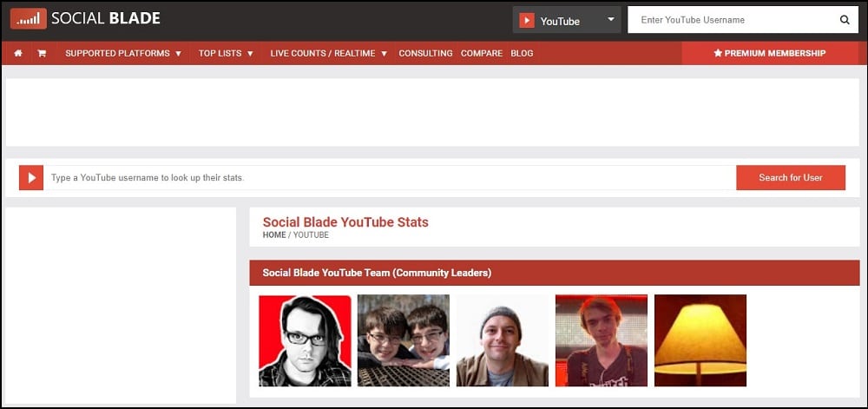Click the red play icon beside the username field
The height and width of the screenshot is (409, 868).
coord(31,178)
